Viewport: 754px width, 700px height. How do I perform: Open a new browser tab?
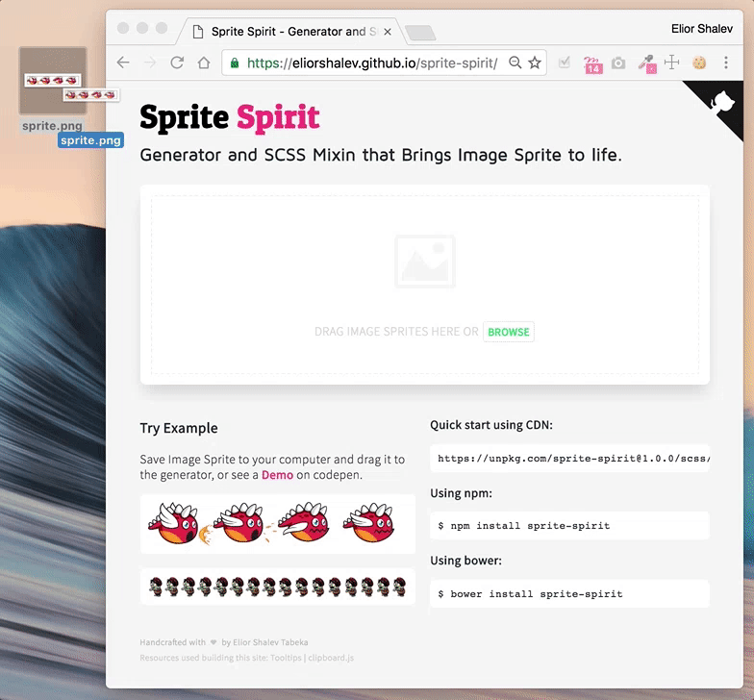tap(420, 33)
